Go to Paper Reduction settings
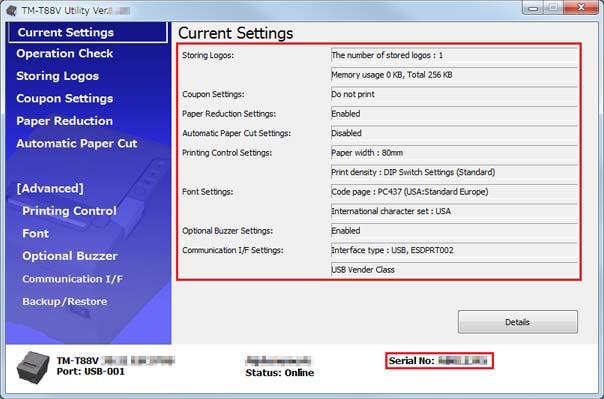 [x=64, y=121]
